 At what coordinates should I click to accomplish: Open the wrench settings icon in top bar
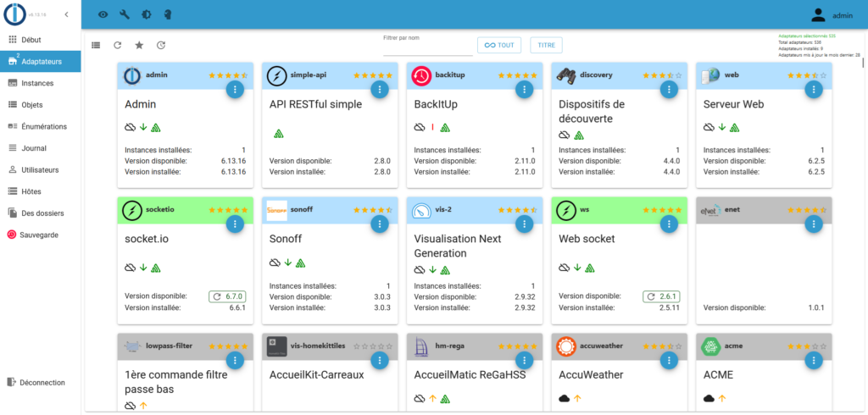click(125, 15)
